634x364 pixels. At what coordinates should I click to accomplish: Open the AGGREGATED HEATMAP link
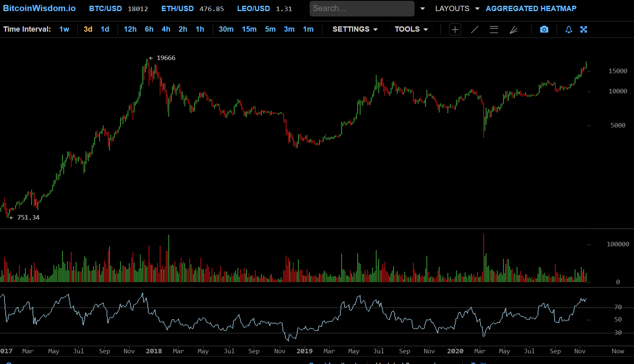coord(531,9)
